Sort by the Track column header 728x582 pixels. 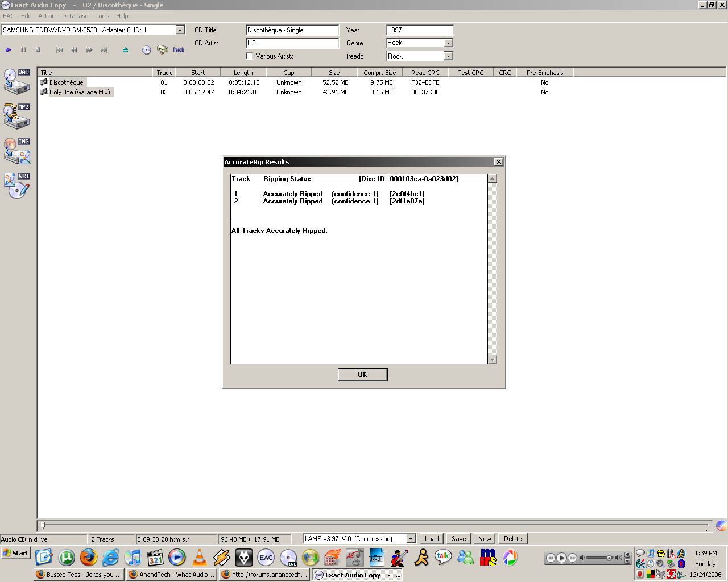(164, 73)
